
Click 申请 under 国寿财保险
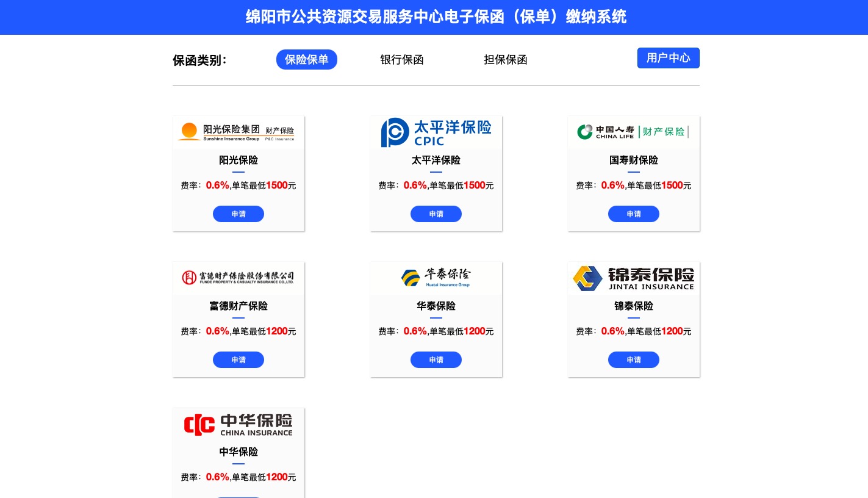pos(634,214)
